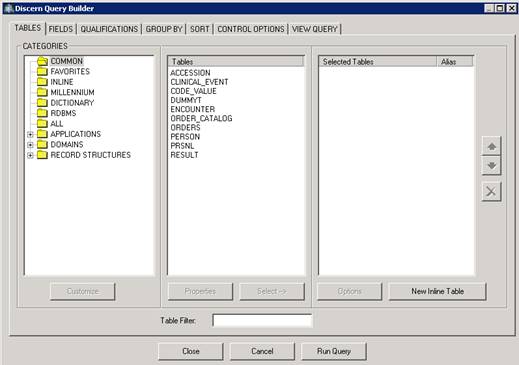
Task: Open the FIELDS tab
Action: coord(61,29)
